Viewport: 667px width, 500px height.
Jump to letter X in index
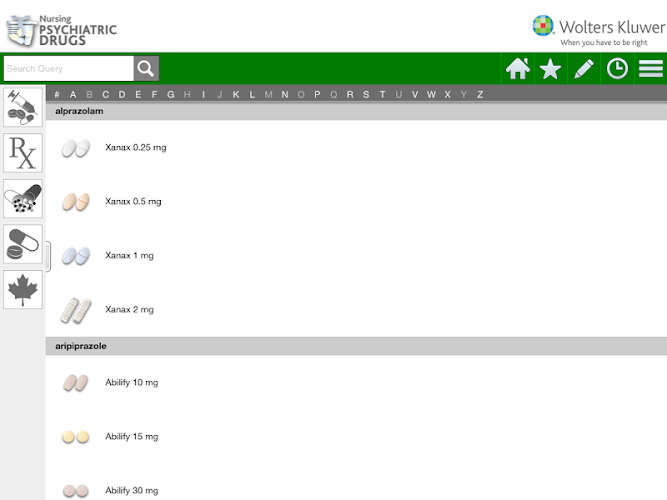point(448,94)
